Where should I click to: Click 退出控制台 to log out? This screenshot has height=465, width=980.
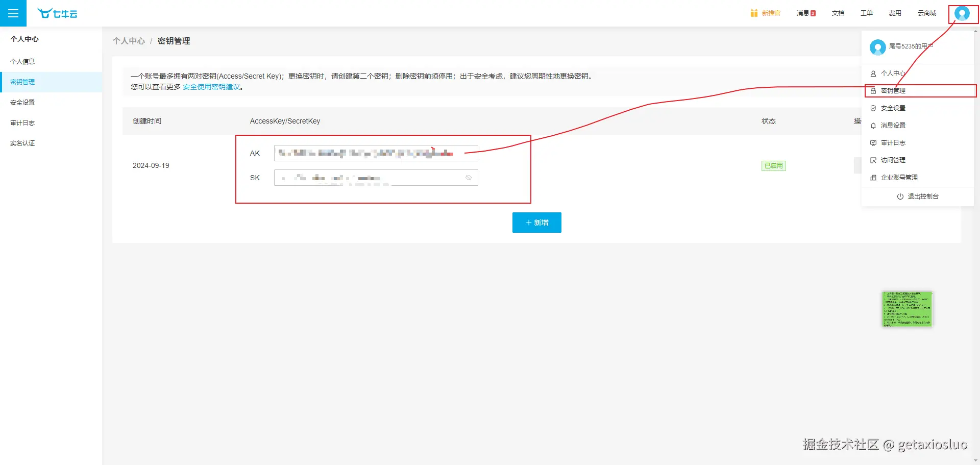tap(923, 197)
